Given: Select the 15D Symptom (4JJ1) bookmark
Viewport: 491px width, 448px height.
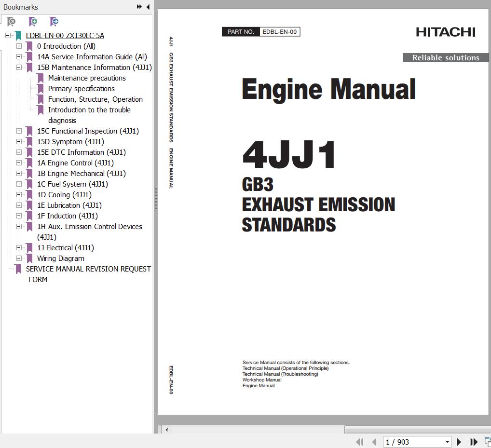Looking at the screenshot, I should tap(70, 142).
